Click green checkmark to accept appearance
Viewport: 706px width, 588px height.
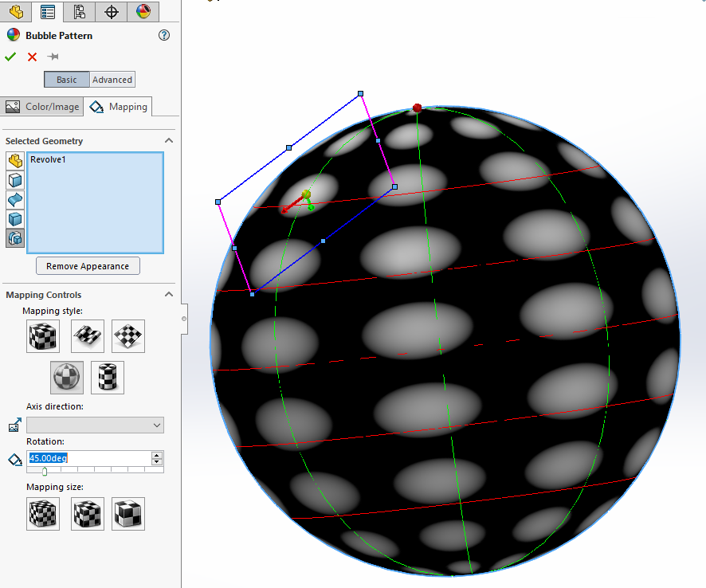pyautogui.click(x=10, y=57)
